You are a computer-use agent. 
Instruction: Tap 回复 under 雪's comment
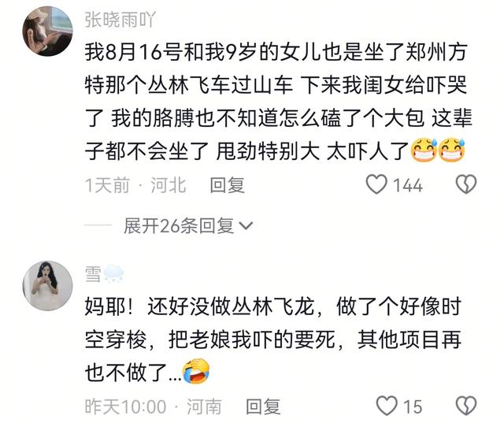tap(263, 406)
